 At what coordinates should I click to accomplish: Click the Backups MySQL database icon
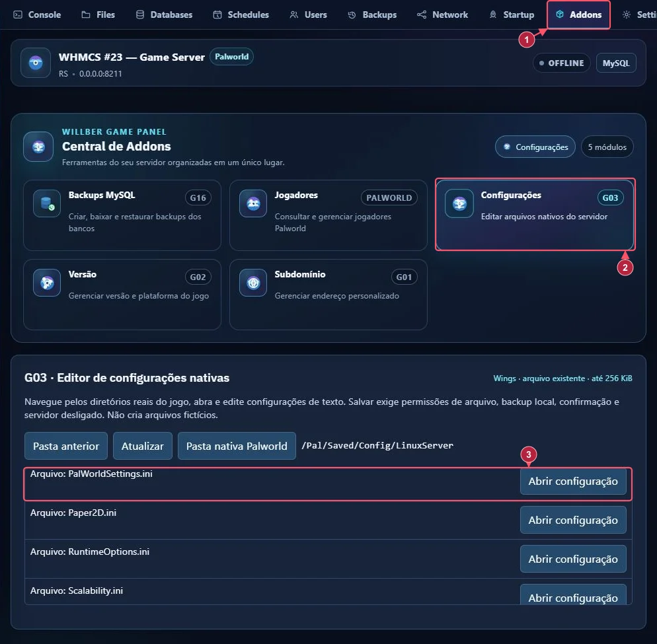click(x=47, y=203)
